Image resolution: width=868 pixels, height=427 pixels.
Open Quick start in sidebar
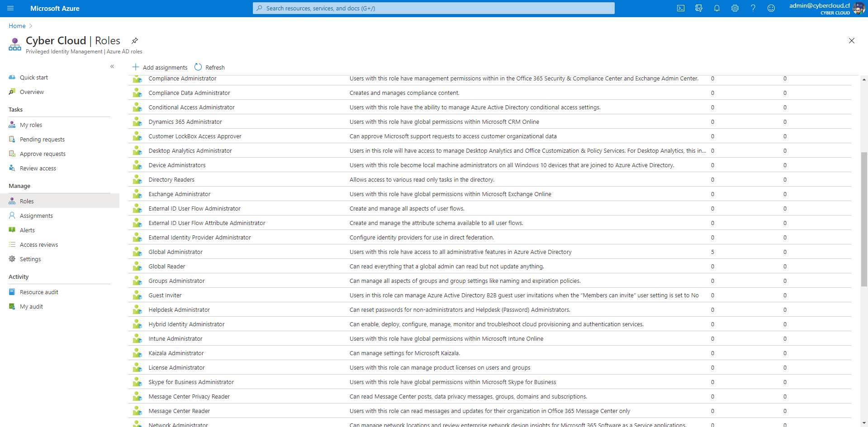click(34, 77)
